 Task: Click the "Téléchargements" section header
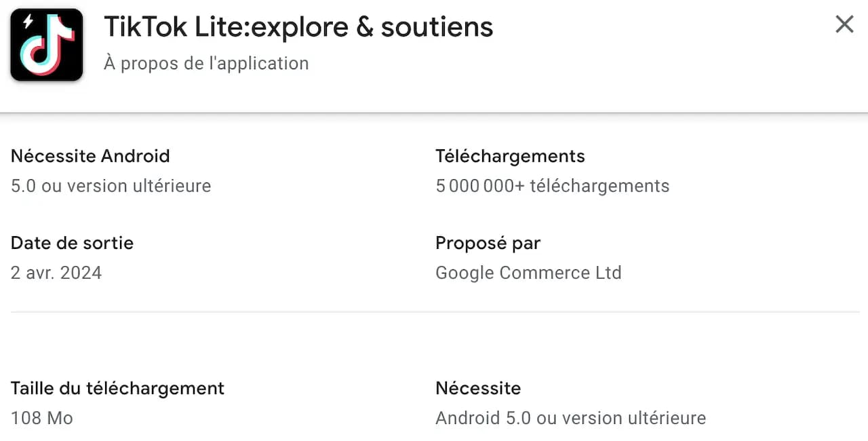pos(510,156)
